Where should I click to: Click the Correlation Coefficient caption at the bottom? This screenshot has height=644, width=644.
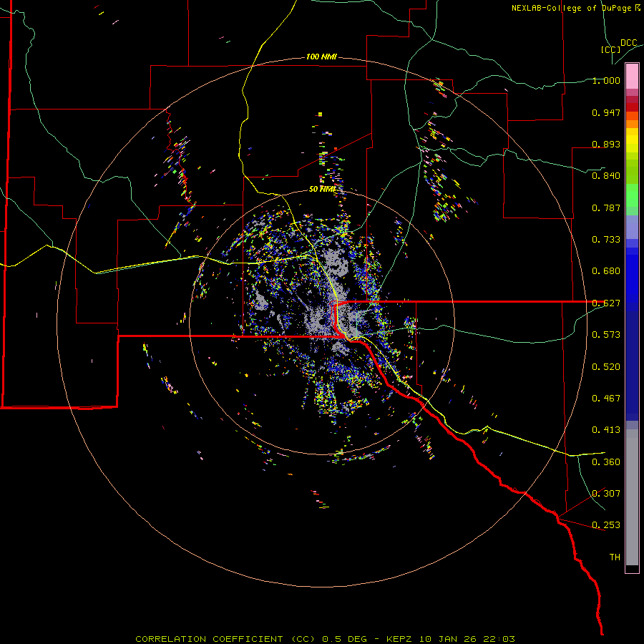[325, 639]
